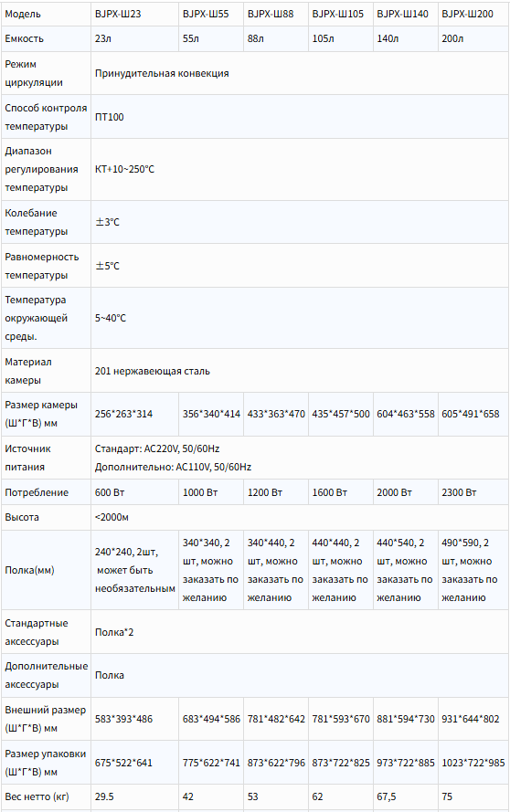Screen dimensions: 510x812
Task: Click the КТ+10~250°C temperature range value
Action: click(x=124, y=169)
